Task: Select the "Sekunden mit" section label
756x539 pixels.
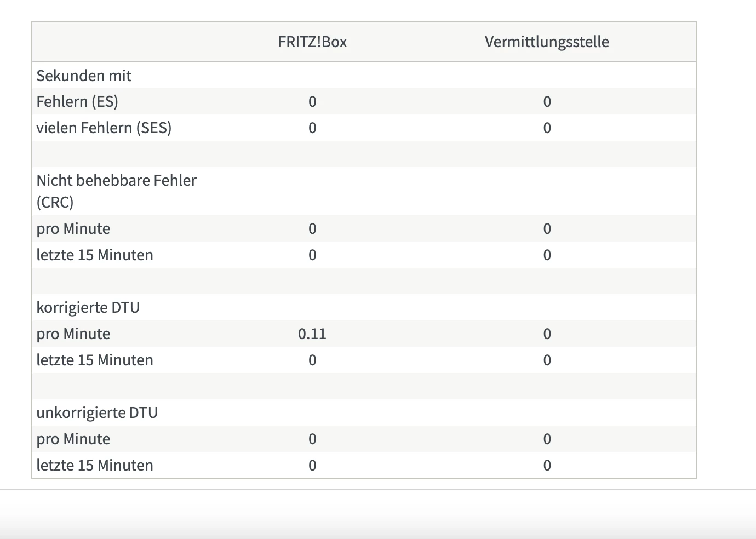Action: [x=84, y=76]
